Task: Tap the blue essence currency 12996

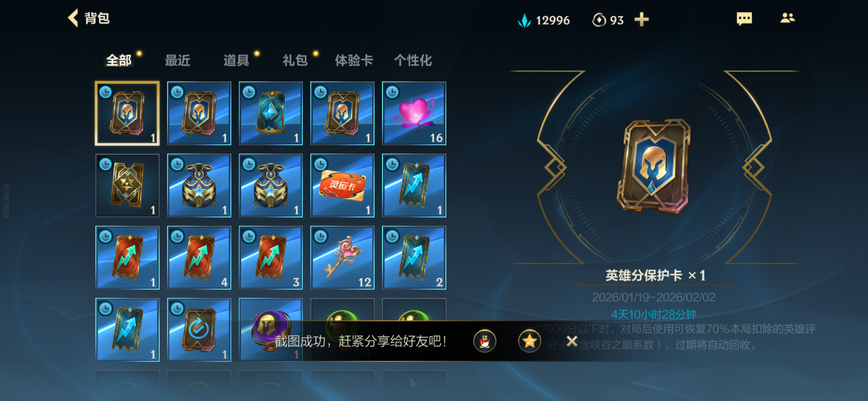Action: pyautogui.click(x=544, y=20)
